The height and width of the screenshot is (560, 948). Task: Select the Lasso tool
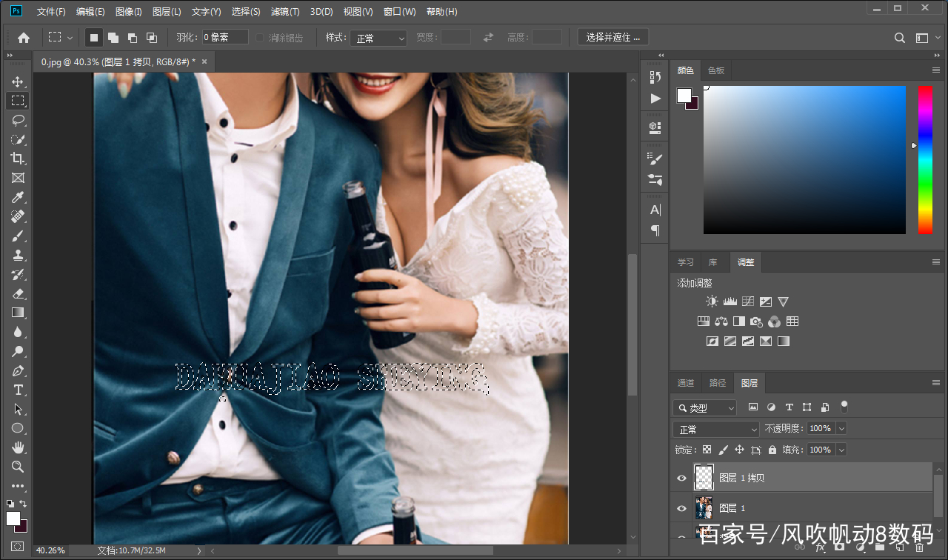[x=18, y=120]
